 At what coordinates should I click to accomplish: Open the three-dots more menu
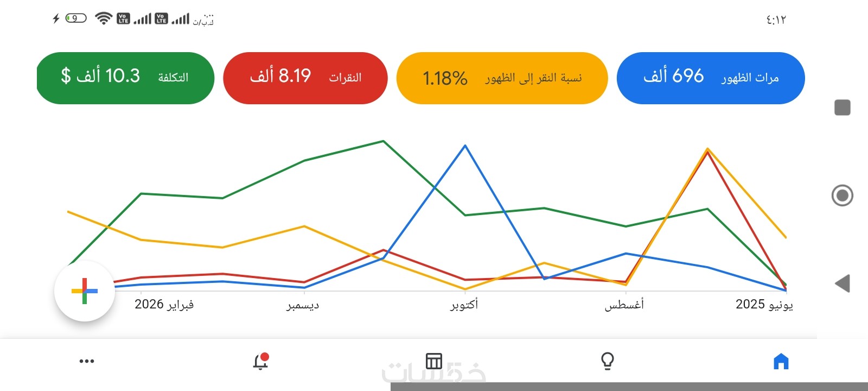point(87,361)
